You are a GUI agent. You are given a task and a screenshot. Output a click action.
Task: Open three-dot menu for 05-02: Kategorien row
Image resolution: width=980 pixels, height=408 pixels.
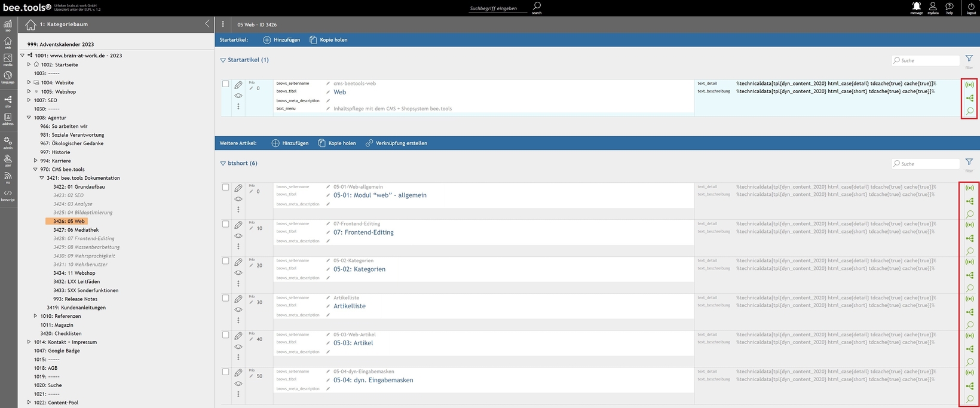pos(238,283)
